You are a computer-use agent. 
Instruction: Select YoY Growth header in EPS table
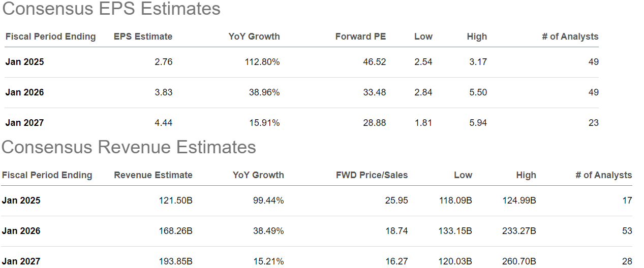point(254,37)
